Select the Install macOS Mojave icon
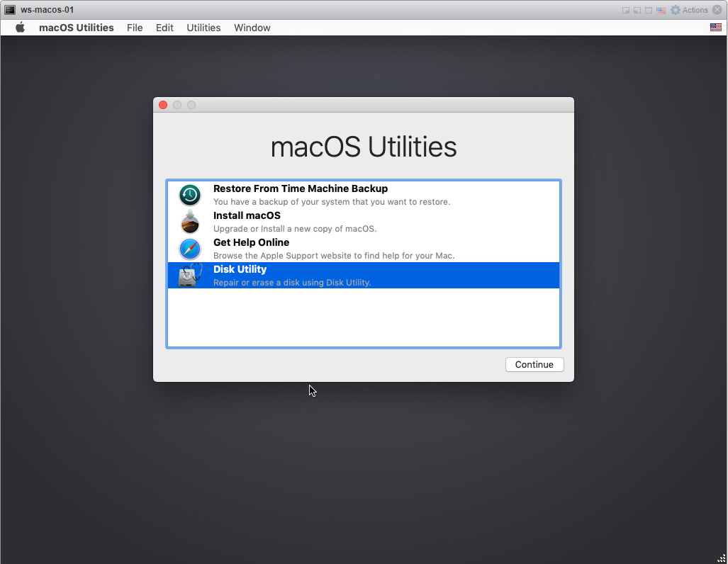Viewport: 728px width, 564px height. [190, 222]
